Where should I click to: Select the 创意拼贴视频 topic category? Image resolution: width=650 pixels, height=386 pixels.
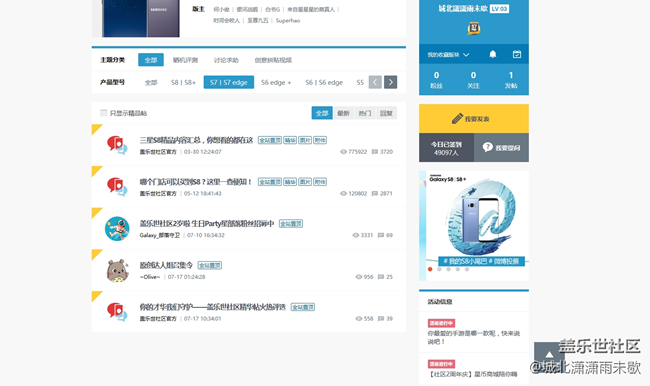pyautogui.click(x=273, y=60)
